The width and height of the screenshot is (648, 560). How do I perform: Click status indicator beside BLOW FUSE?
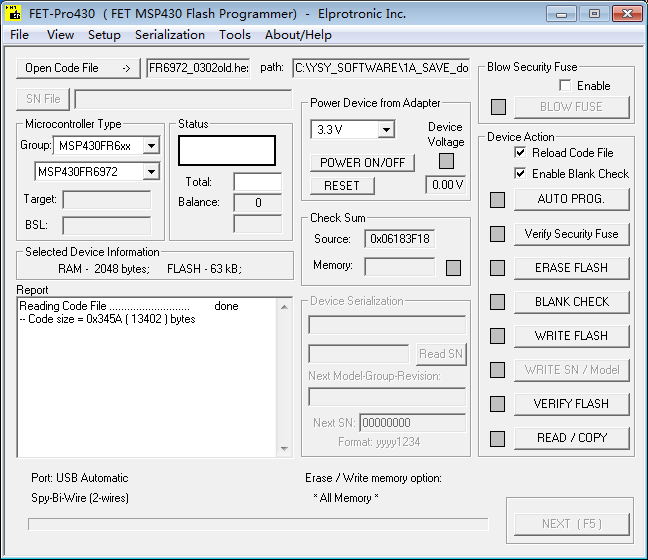coord(498,107)
